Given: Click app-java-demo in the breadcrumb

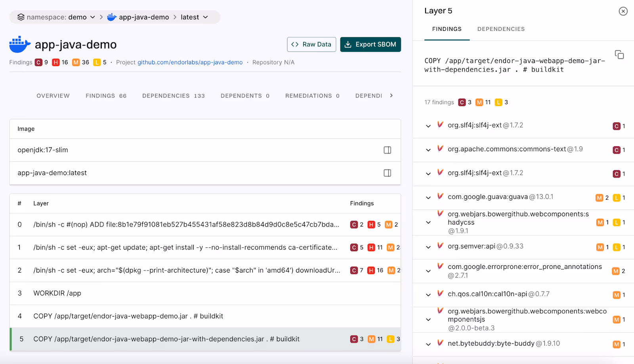Looking at the screenshot, I should pos(144,17).
